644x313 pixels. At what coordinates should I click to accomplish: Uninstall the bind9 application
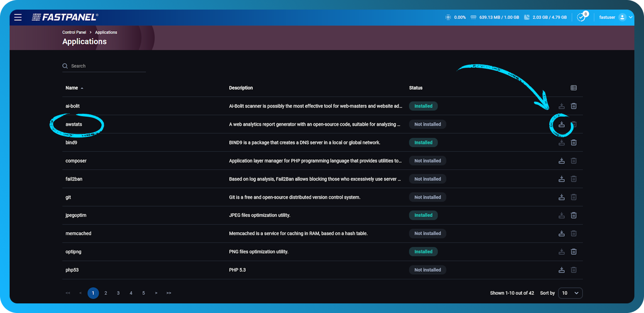click(573, 142)
